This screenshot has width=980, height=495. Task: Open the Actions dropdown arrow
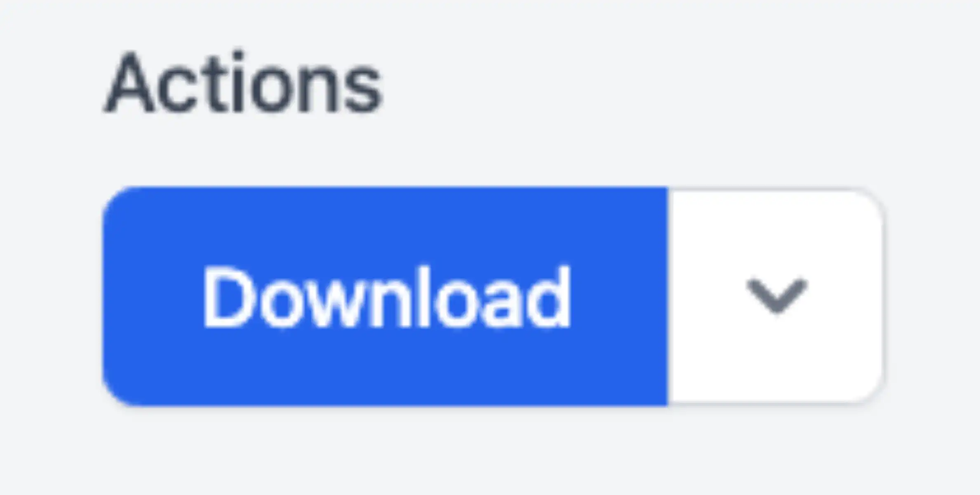tap(776, 296)
